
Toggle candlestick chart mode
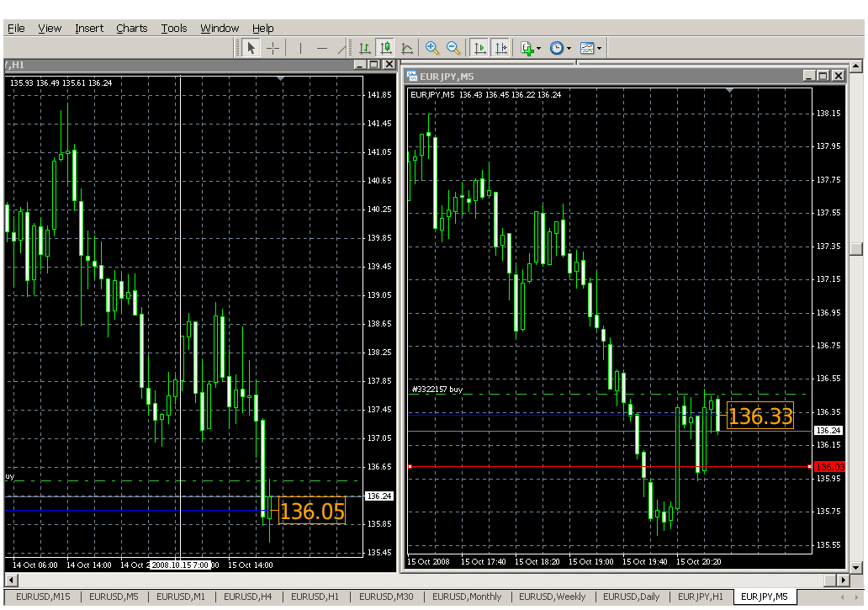[x=386, y=49]
